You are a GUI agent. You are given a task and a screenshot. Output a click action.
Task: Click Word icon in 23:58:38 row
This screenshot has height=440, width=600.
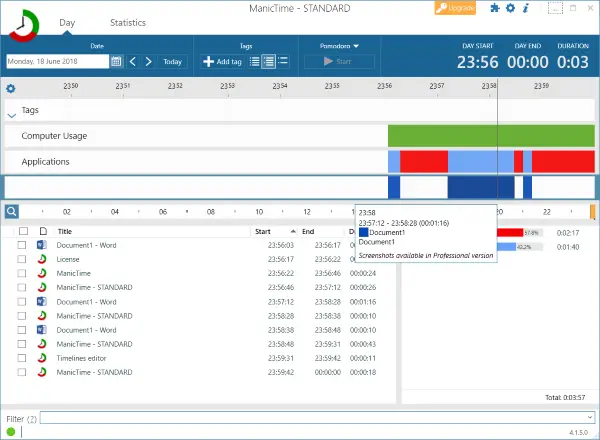[42, 330]
